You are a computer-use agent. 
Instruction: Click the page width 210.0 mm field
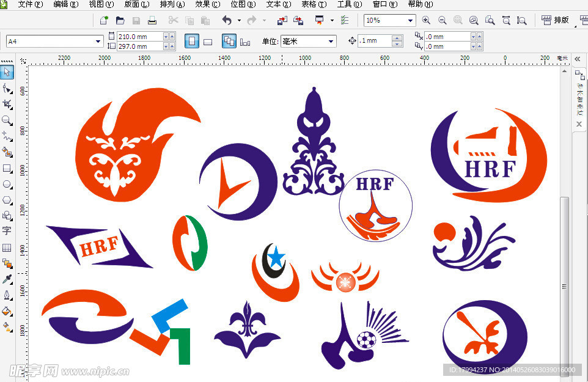point(139,37)
